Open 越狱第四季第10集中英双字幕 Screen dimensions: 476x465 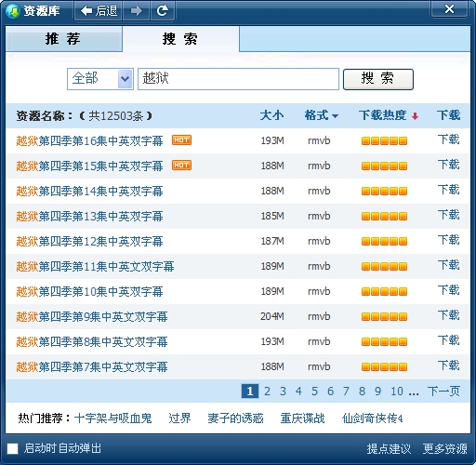[89, 292]
